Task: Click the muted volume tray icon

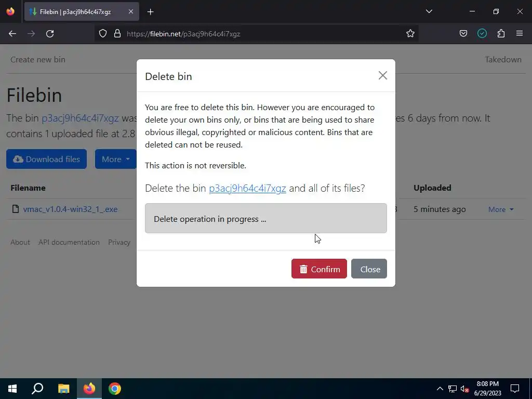Action: [465, 389]
